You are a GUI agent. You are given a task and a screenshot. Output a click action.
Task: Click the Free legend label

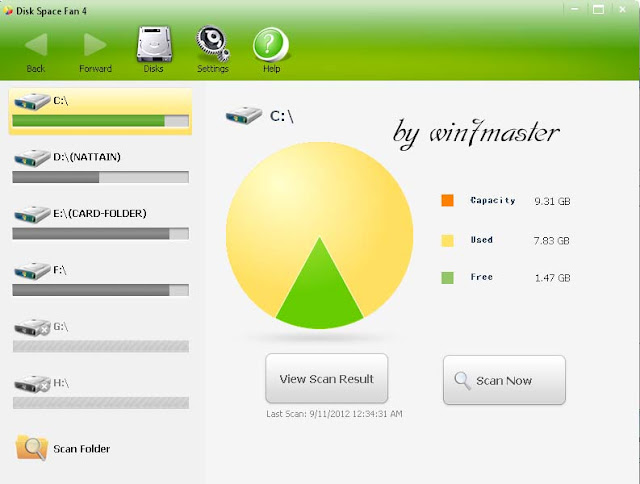pos(482,277)
